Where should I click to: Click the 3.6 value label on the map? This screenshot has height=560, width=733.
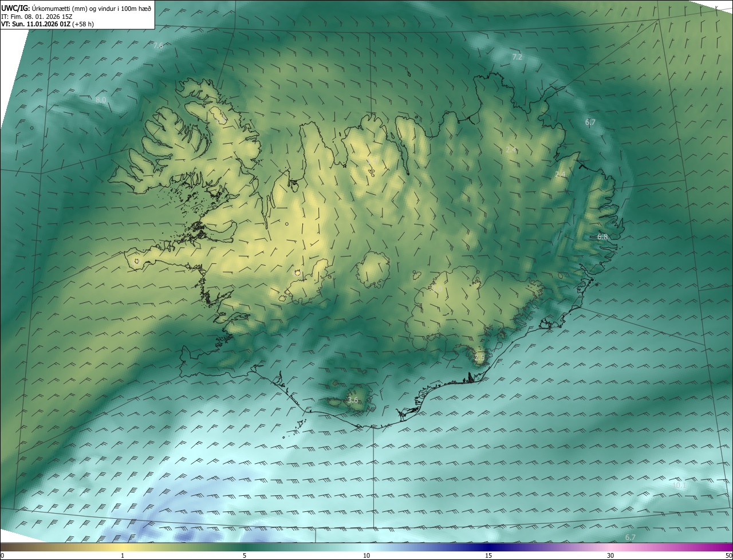[x=353, y=400]
